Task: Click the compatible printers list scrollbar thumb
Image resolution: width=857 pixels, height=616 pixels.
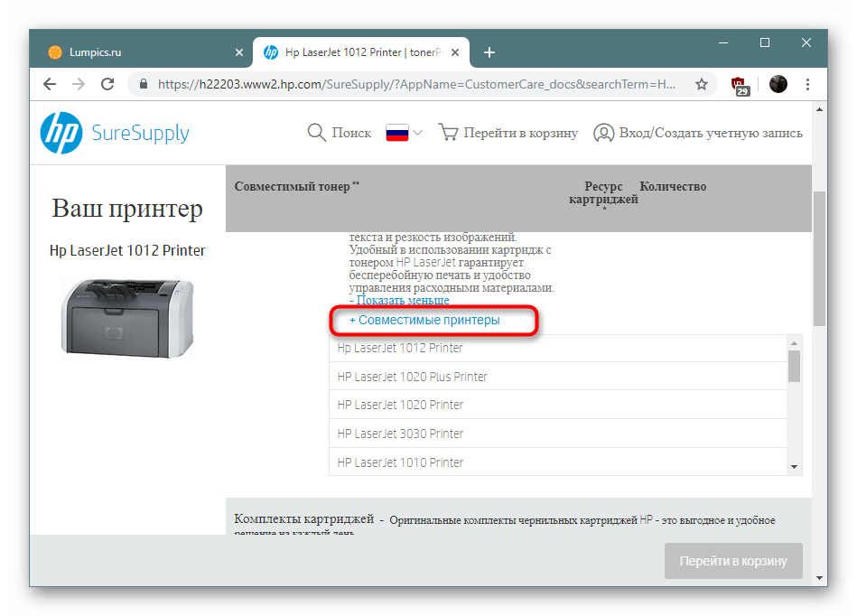Action: coord(794,366)
